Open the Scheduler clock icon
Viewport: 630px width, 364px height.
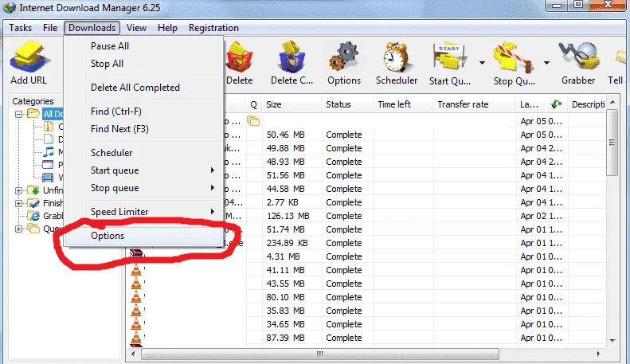point(396,58)
